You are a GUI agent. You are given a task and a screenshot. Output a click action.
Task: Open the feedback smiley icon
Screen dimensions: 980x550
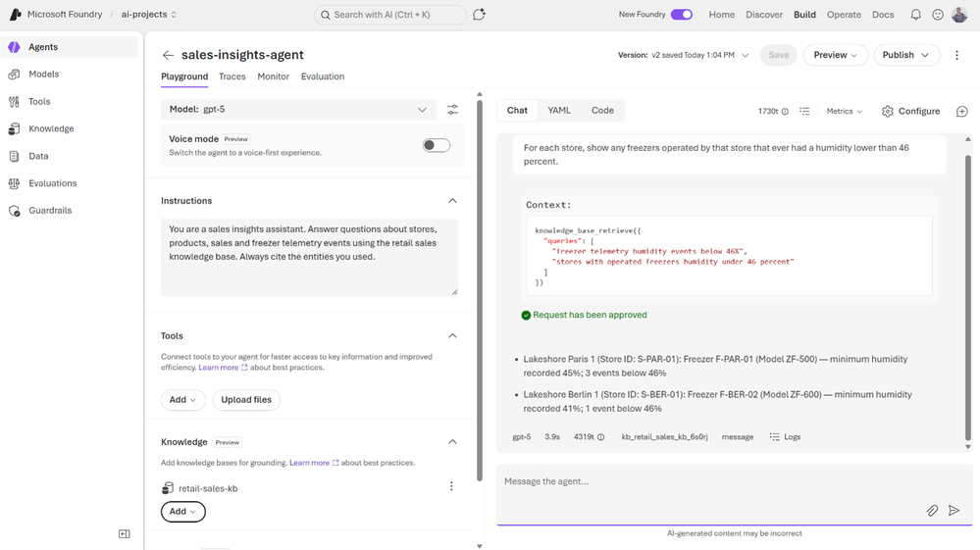(938, 15)
